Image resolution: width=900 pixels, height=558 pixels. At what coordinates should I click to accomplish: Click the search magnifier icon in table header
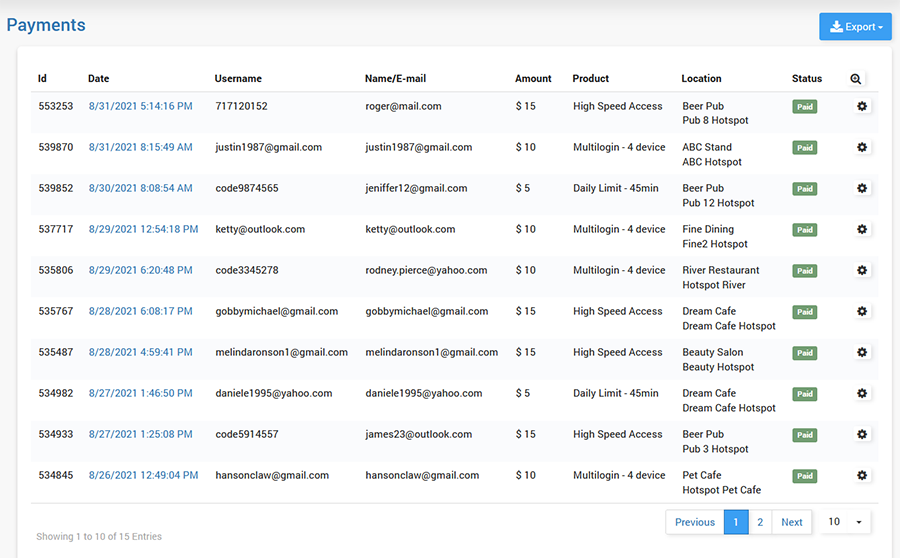[855, 79]
